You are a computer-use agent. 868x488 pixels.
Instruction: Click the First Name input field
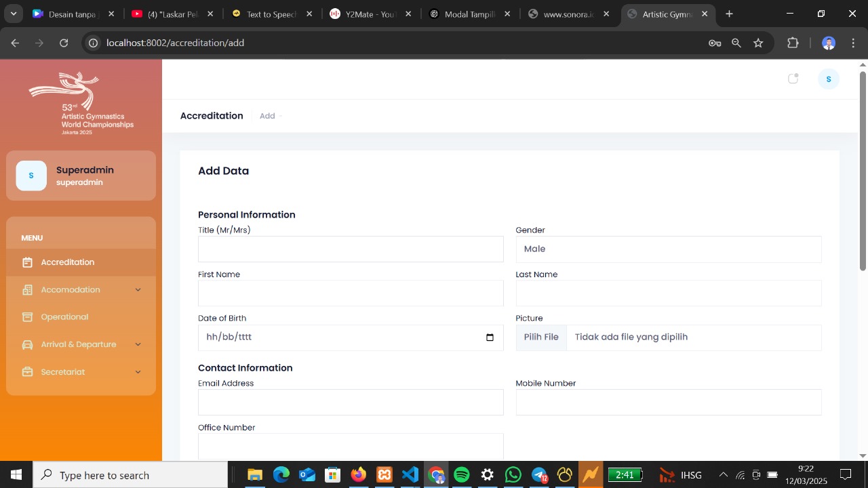point(351,293)
